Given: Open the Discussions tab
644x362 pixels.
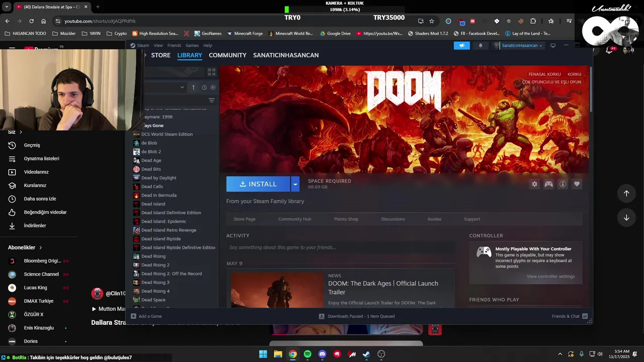Looking at the screenshot, I should tap(393, 219).
